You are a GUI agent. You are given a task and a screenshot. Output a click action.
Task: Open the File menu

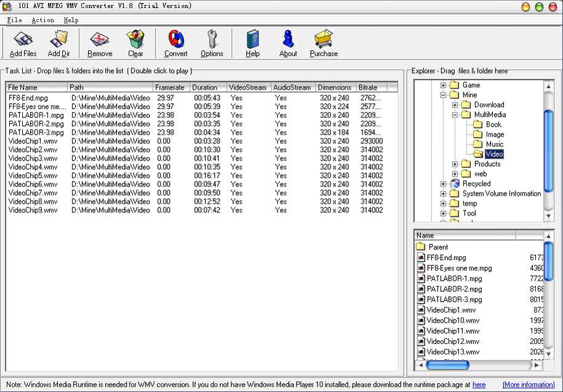[x=14, y=20]
